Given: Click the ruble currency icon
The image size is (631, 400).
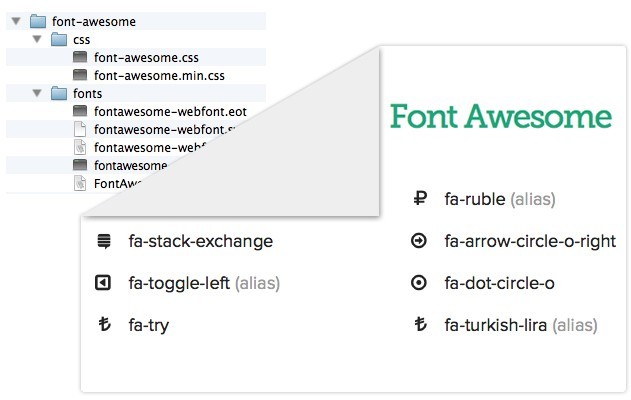Looking at the screenshot, I should (x=419, y=199).
